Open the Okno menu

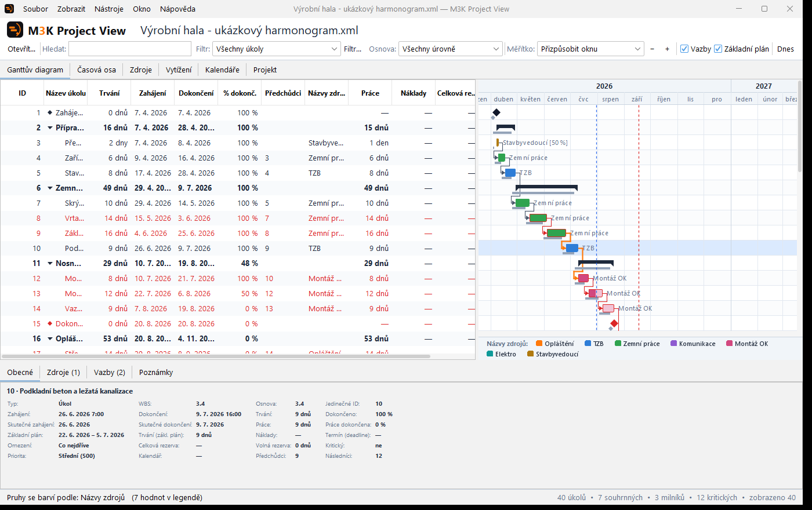(x=142, y=9)
